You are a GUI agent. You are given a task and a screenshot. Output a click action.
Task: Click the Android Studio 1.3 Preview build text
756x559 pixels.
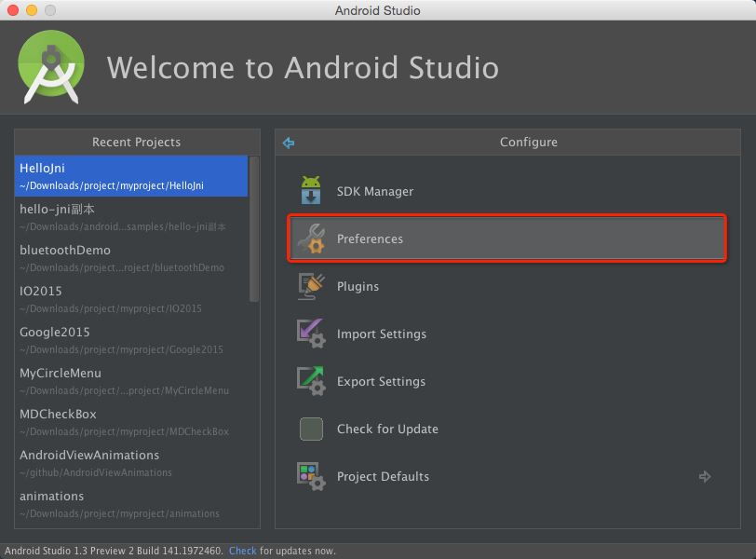[x=114, y=551]
